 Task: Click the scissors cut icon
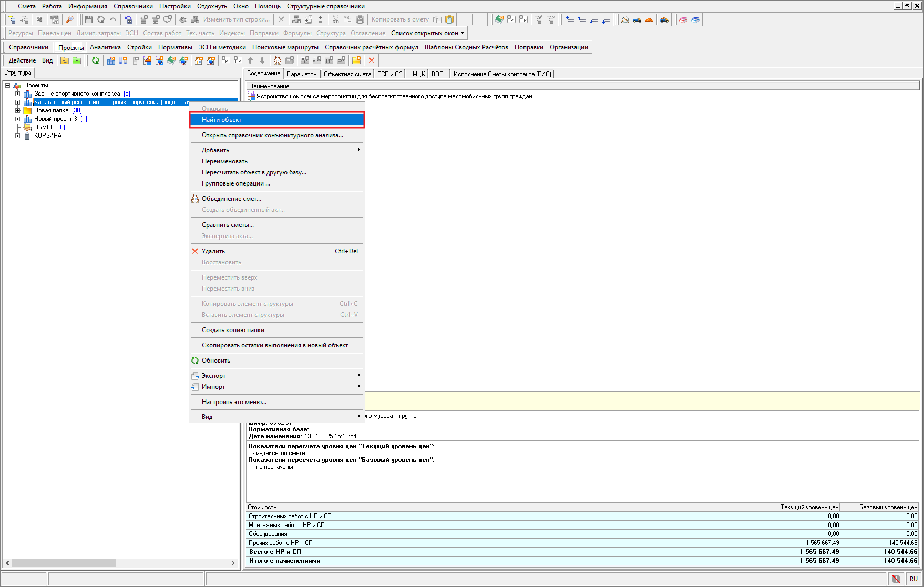pos(335,19)
